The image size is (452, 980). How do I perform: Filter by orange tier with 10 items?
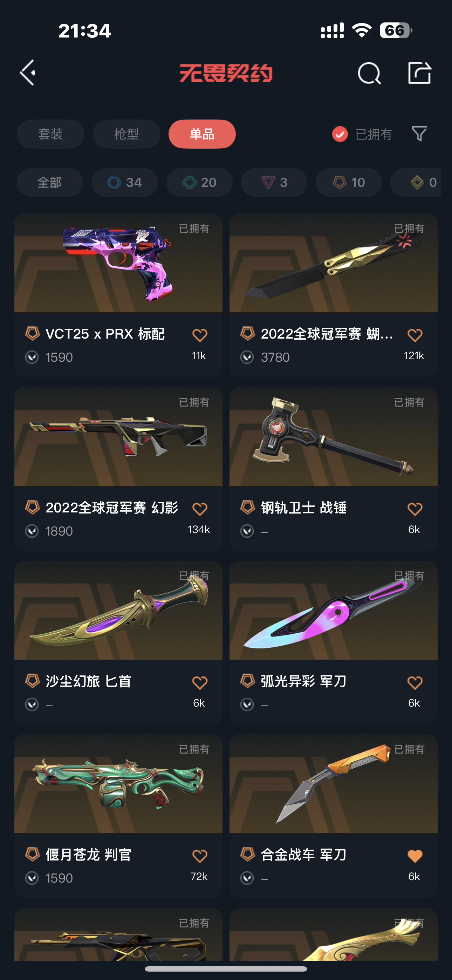point(349,183)
